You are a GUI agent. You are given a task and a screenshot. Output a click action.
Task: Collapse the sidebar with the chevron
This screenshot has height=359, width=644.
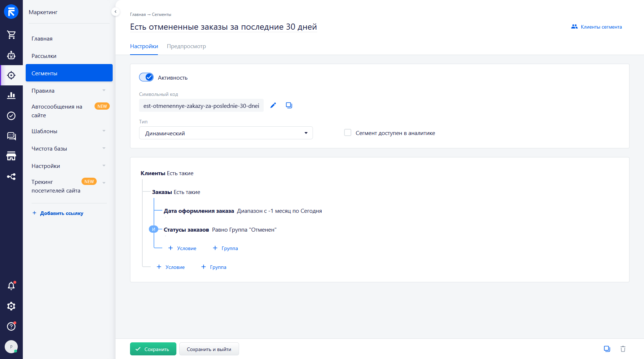pyautogui.click(x=116, y=12)
